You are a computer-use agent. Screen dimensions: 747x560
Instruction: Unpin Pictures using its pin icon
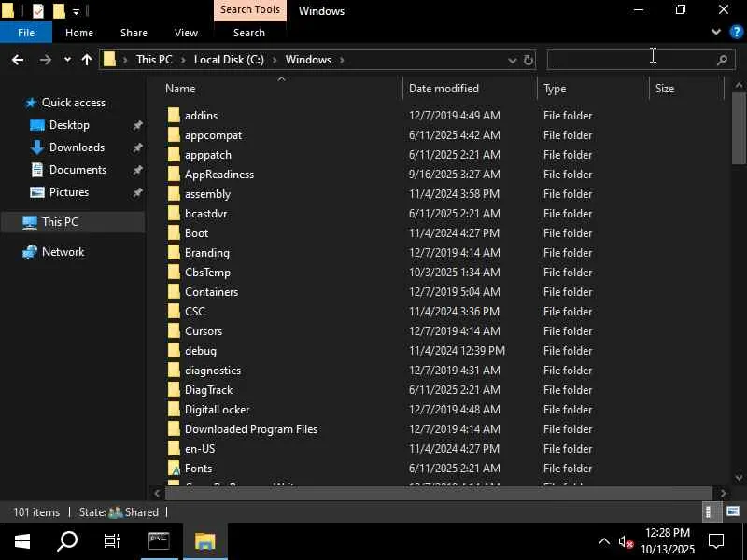point(137,192)
